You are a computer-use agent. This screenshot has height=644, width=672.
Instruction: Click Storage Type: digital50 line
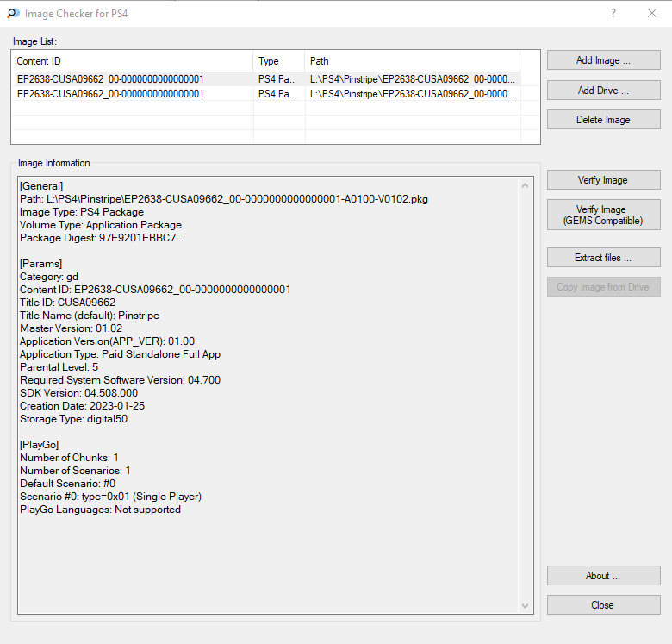pyautogui.click(x=74, y=419)
